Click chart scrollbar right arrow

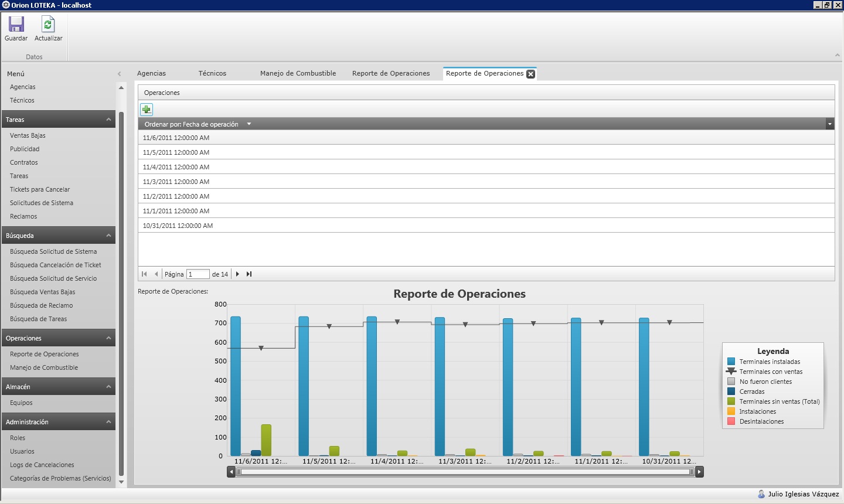[x=699, y=472]
